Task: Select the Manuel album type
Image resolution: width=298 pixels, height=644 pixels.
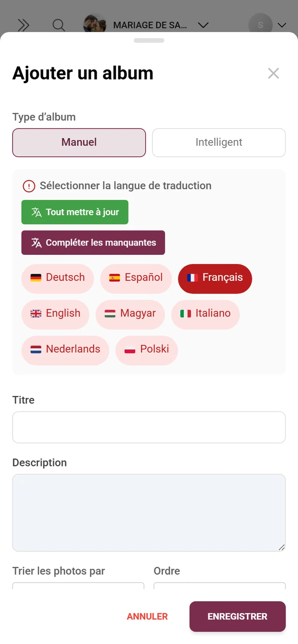Action: (79, 142)
